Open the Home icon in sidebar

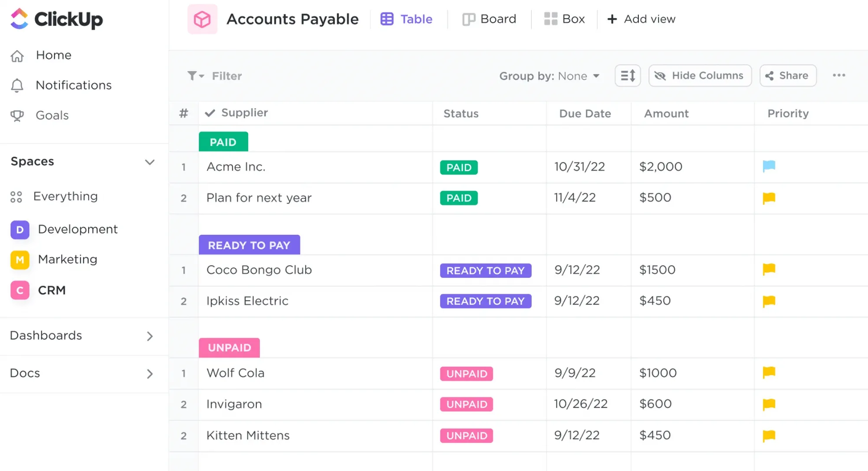click(x=17, y=56)
